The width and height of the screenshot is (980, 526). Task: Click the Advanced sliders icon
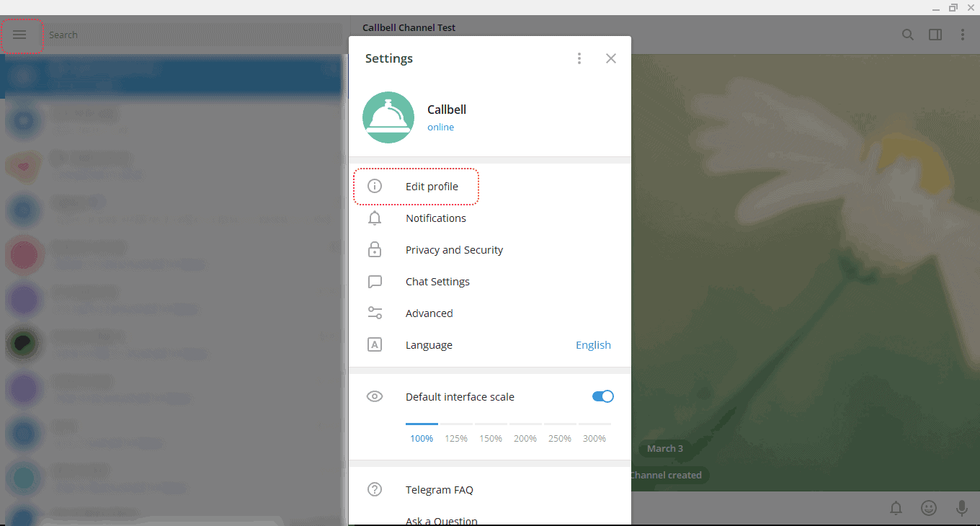coord(375,313)
